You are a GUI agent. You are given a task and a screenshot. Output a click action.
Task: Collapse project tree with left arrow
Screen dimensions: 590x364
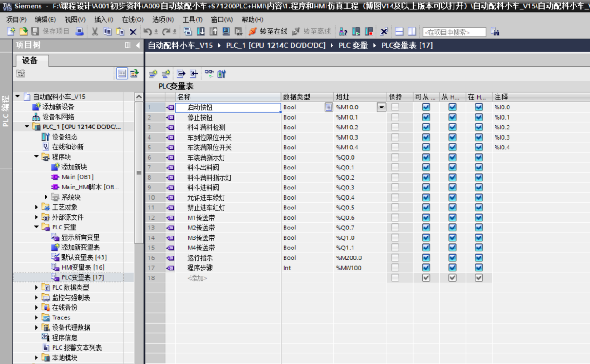pos(138,46)
